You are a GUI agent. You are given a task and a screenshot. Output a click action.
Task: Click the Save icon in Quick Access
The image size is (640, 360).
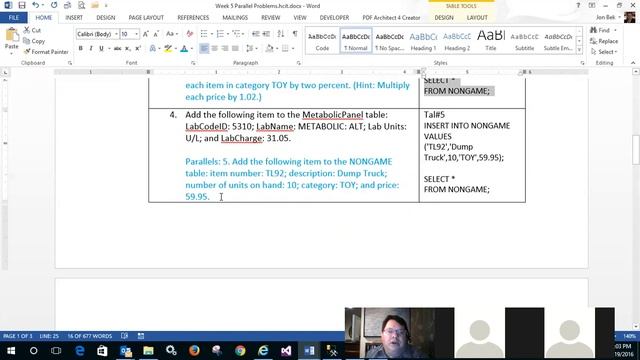(22, 5)
